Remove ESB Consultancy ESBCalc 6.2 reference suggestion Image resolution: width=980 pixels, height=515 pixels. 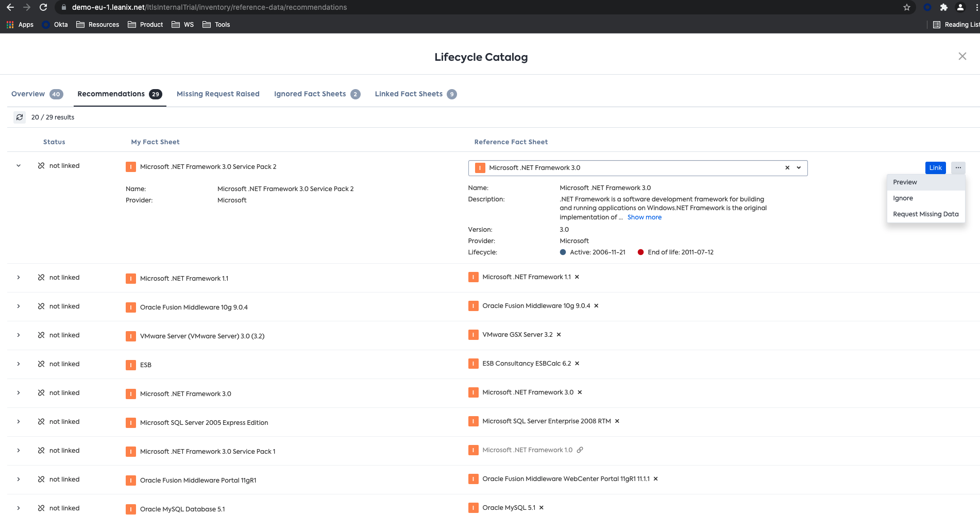tap(577, 364)
